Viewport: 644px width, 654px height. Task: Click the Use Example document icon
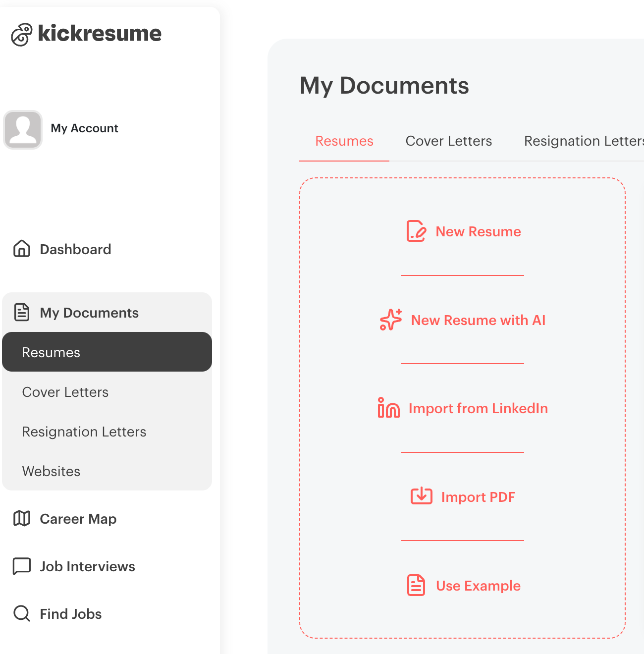pyautogui.click(x=416, y=585)
